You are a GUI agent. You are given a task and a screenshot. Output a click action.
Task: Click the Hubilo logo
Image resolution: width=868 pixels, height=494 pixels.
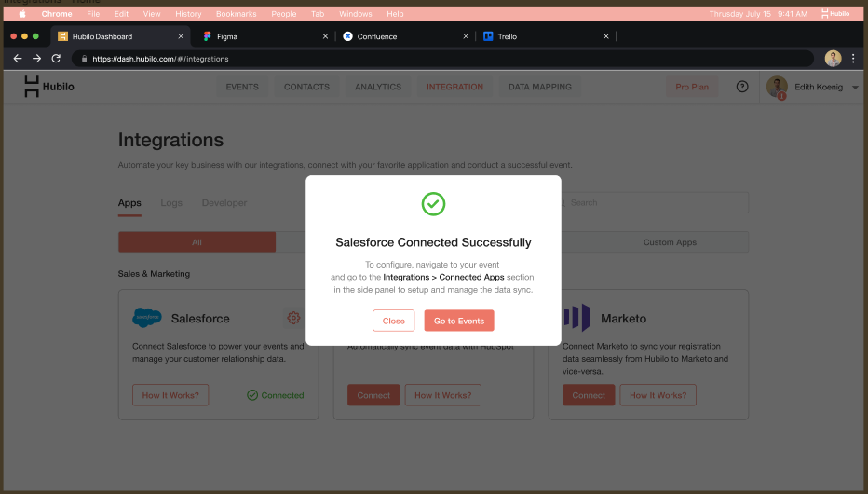48,87
